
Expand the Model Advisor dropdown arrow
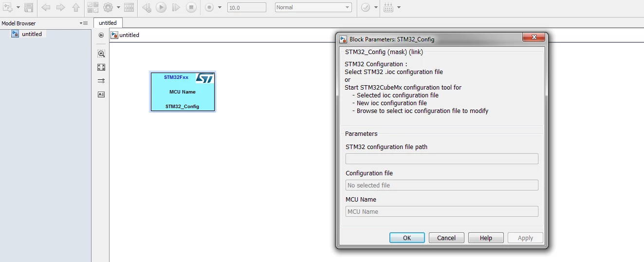[375, 7]
